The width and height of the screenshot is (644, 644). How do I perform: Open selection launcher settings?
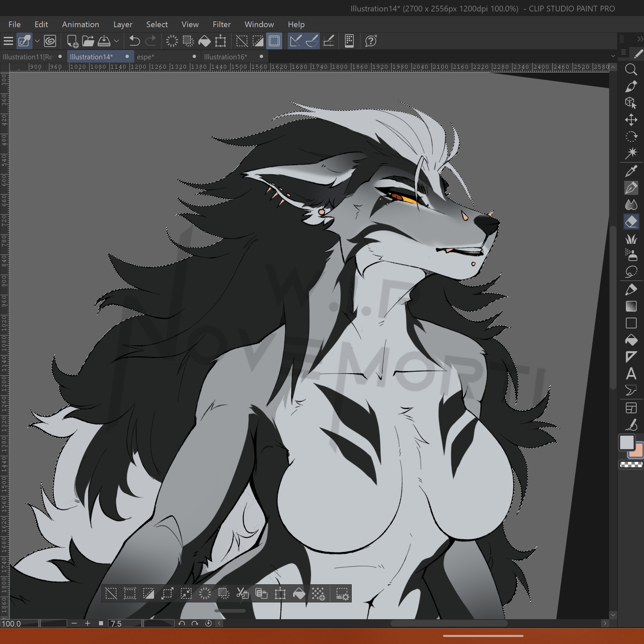click(342, 594)
